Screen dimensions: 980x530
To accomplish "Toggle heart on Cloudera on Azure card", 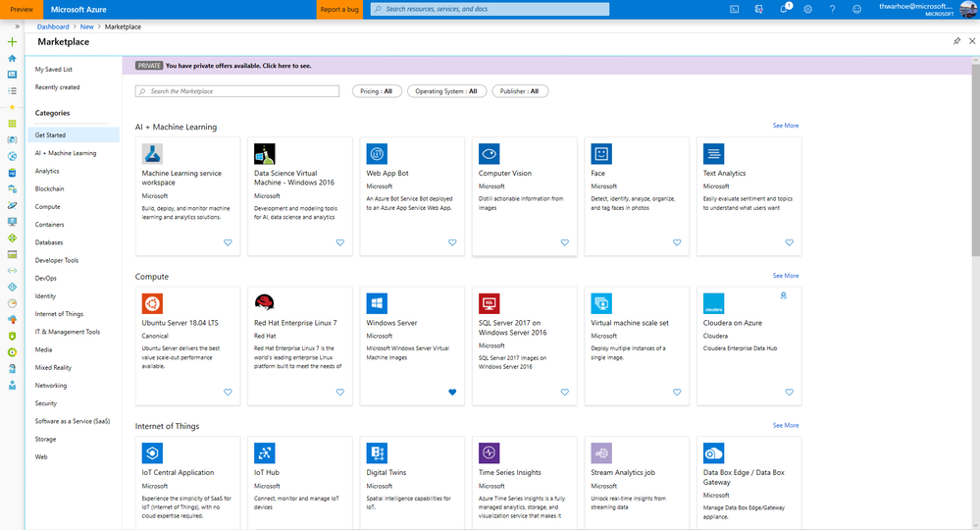I will (x=790, y=393).
